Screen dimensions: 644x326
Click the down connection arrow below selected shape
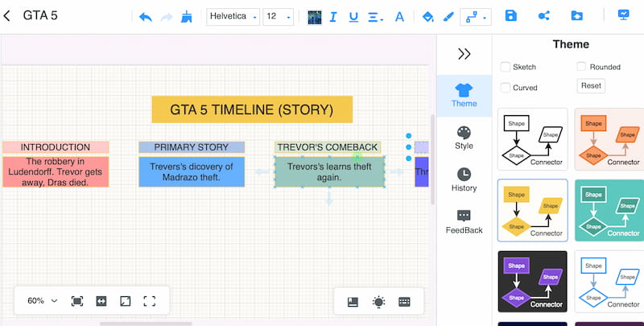pos(329,199)
